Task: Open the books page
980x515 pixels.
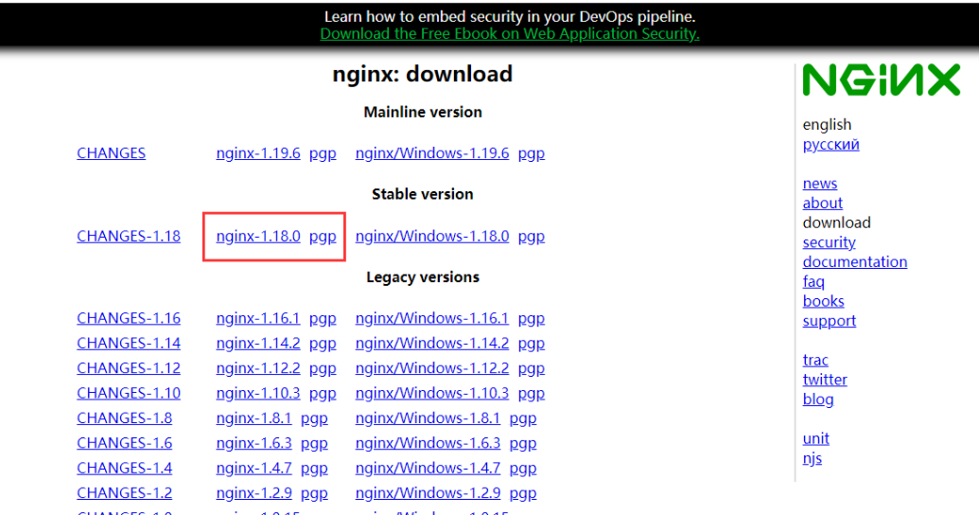Action: coord(823,302)
